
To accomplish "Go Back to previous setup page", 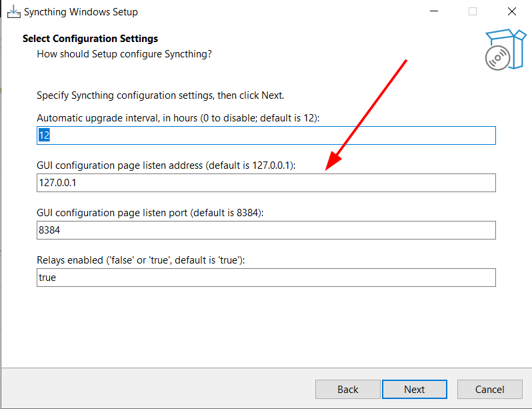I will [348, 389].
